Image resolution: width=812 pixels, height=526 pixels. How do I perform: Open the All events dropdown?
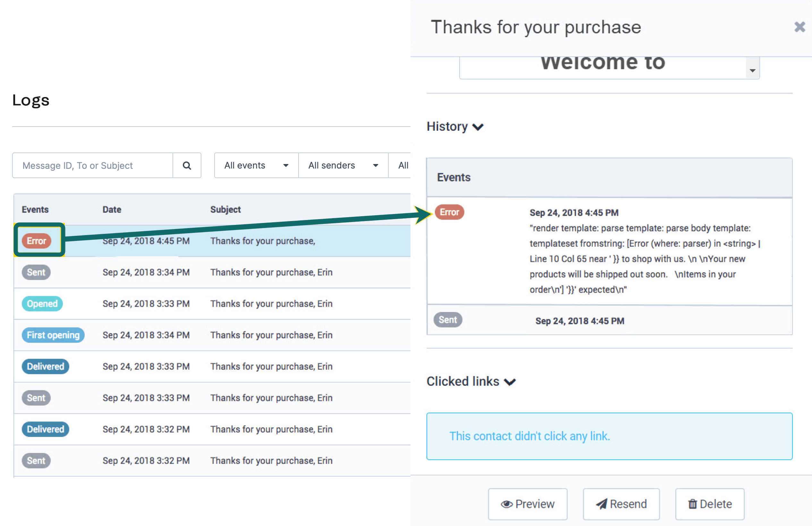click(256, 165)
